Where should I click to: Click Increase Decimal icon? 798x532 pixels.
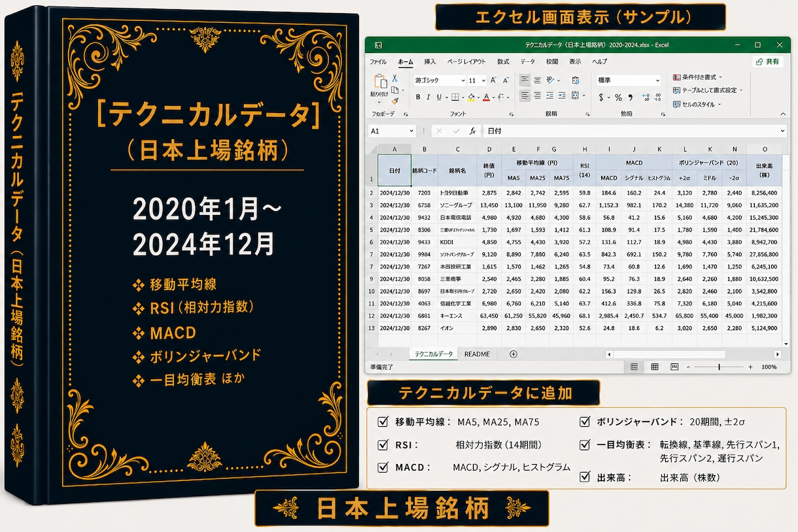(645, 97)
